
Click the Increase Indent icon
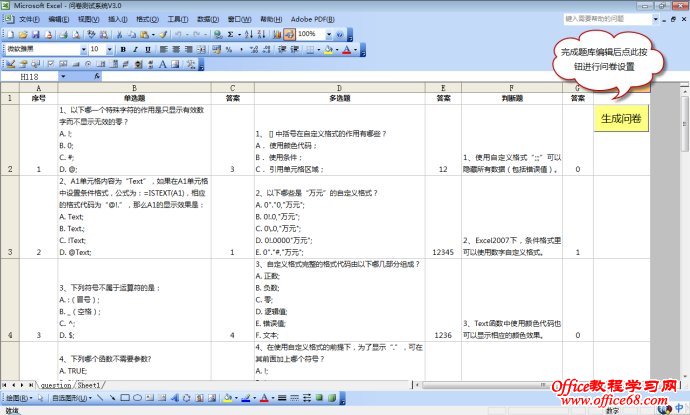tap(294, 50)
